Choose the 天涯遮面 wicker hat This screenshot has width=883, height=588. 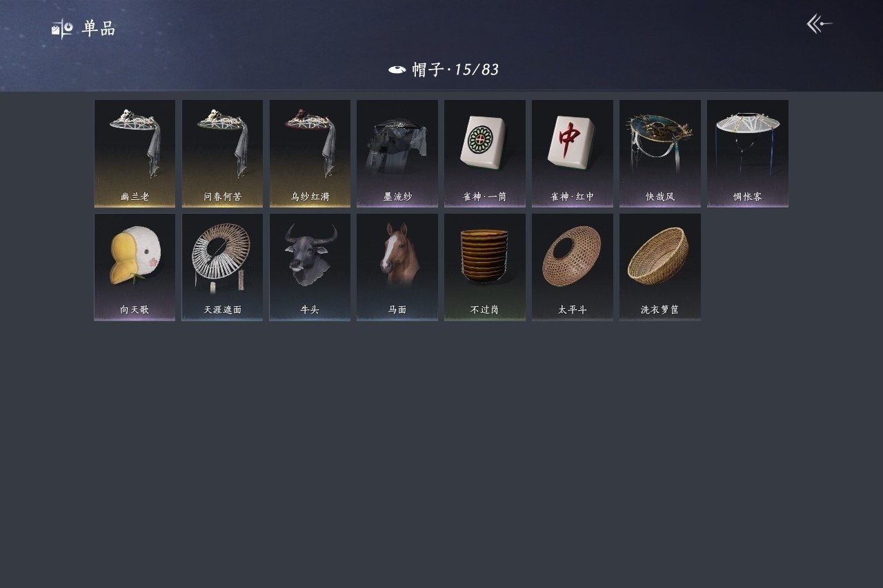pos(222,267)
